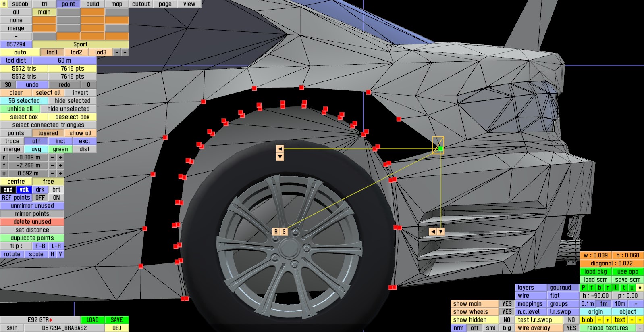The image size is (644, 332).
Task: Click the lod dist 60 m field
Action: [64, 61]
